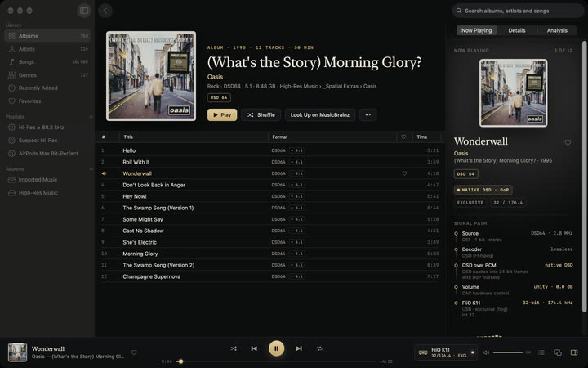Select the track Roll With It
The image size is (588, 368).
point(270,162)
